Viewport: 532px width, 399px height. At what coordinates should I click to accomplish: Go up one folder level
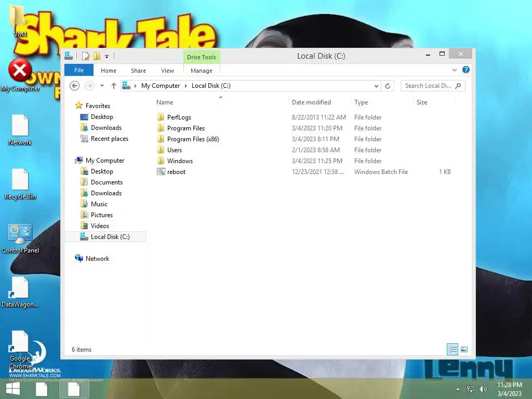click(x=113, y=86)
